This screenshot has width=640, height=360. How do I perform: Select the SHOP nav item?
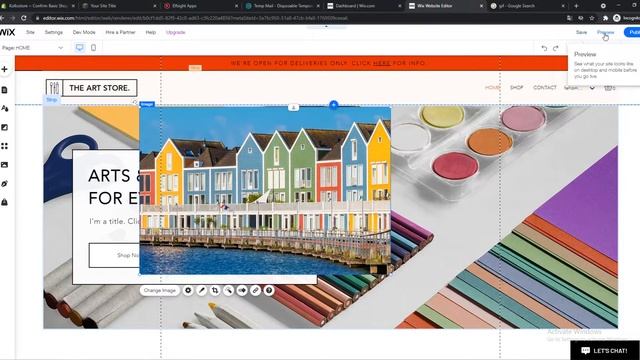click(516, 87)
